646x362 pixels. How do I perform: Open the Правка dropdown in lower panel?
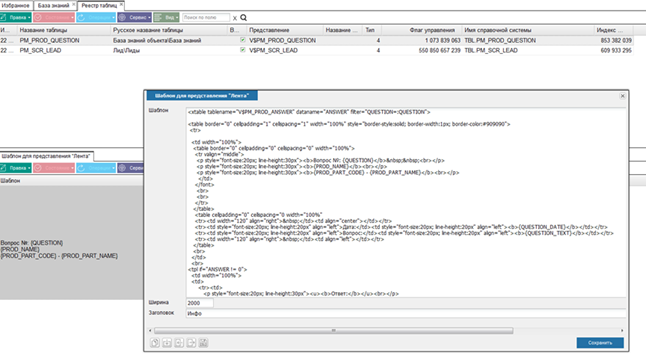(x=16, y=168)
